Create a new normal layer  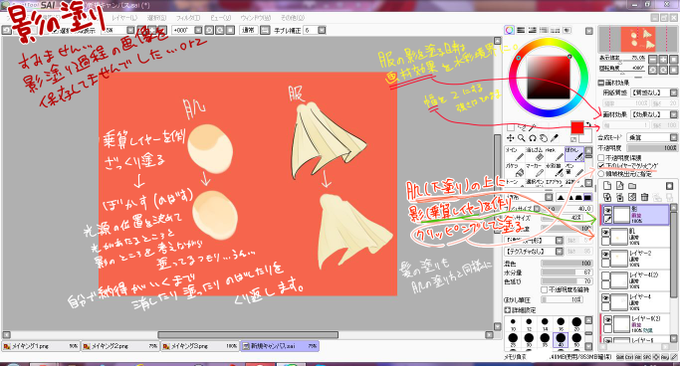pyautogui.click(x=607, y=186)
